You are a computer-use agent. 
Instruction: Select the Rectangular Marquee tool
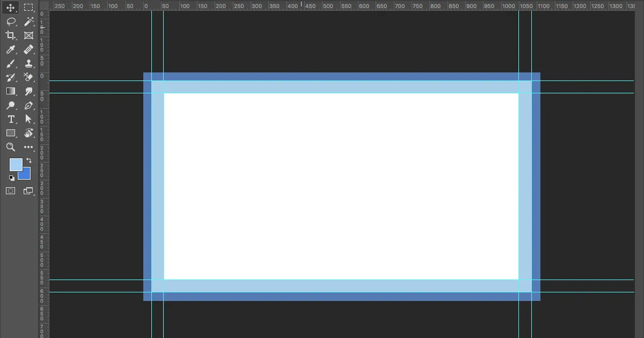click(28, 8)
